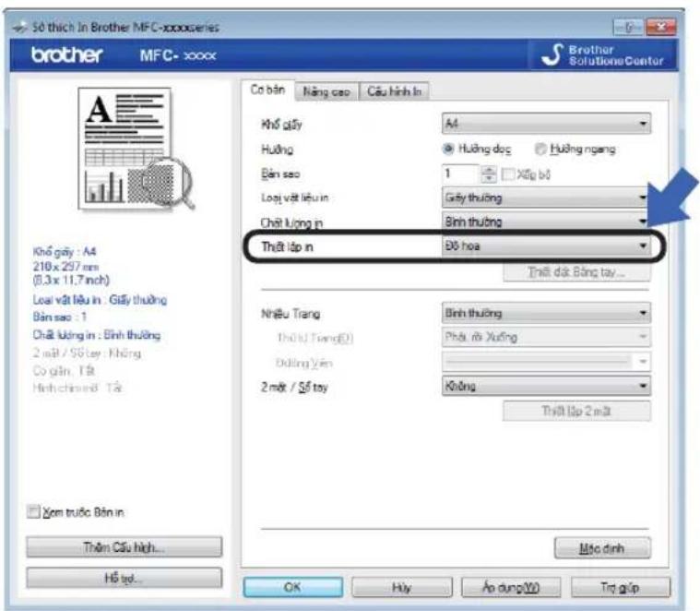Click the Bản sao copies field
Screen dimensions: 700x611
[x=461, y=174]
